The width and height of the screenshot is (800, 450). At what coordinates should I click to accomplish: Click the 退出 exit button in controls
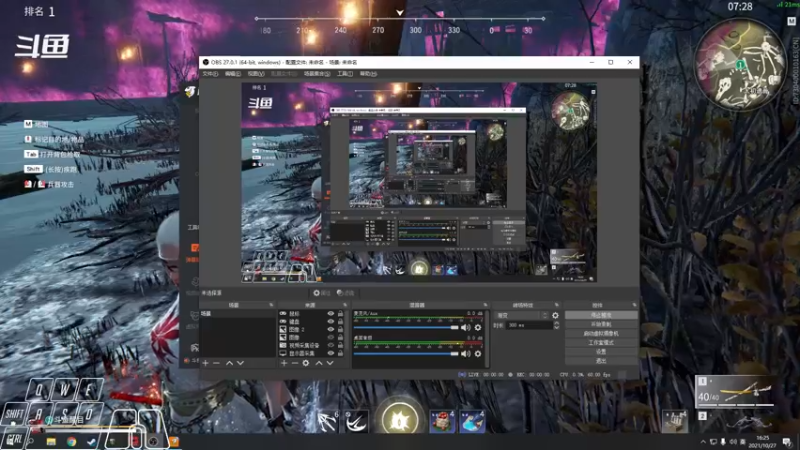coord(601,361)
